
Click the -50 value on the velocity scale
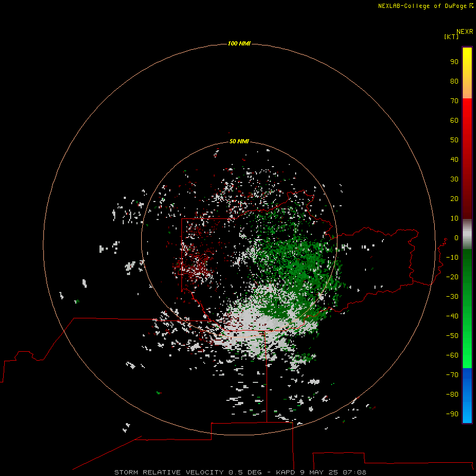point(452,335)
